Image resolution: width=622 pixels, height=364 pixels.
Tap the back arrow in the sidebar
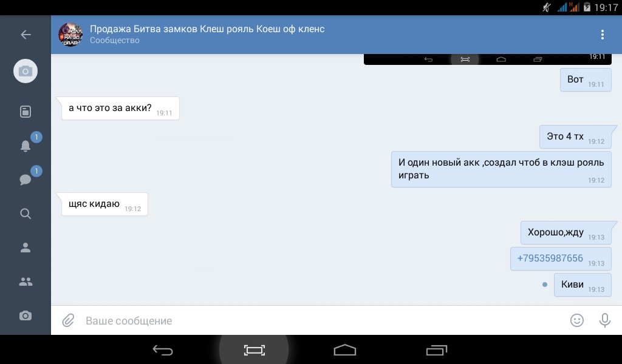(x=26, y=35)
